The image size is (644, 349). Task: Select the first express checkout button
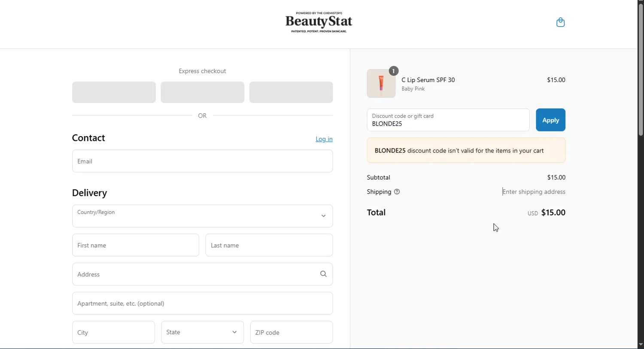(x=114, y=92)
